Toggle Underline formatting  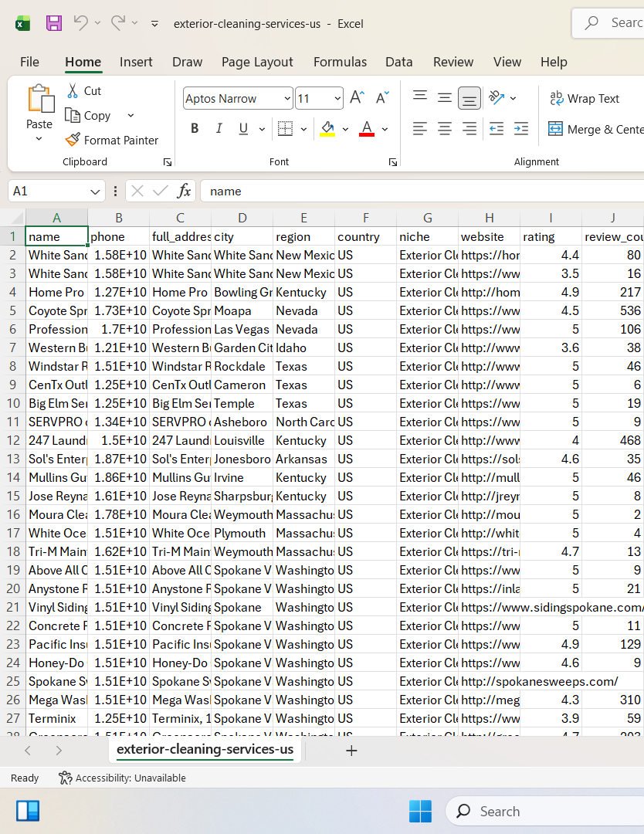pos(243,129)
